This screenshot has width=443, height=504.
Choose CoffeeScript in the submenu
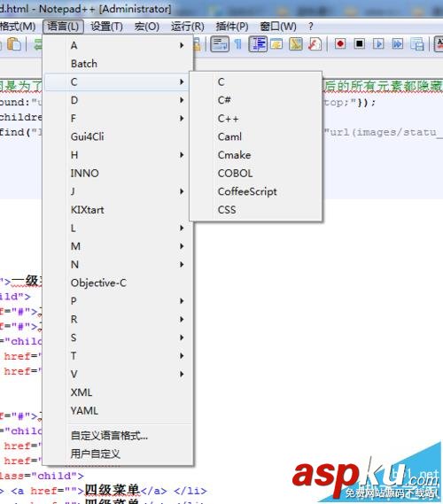tap(256, 191)
